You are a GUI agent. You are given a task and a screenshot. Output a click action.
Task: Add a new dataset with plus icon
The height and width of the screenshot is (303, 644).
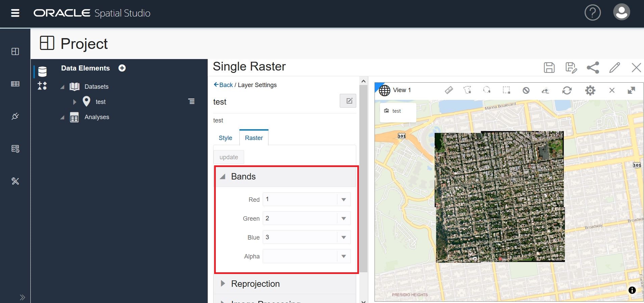point(122,68)
